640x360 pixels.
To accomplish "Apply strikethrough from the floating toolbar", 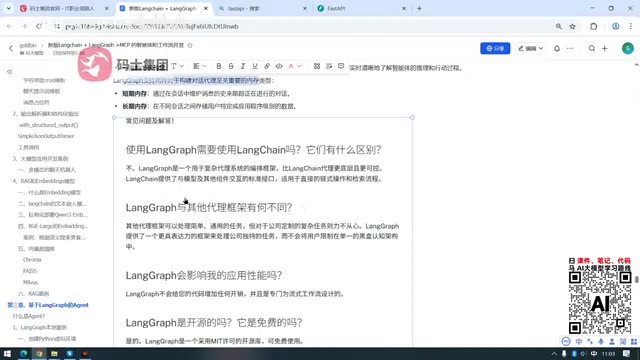I will (x=231, y=66).
